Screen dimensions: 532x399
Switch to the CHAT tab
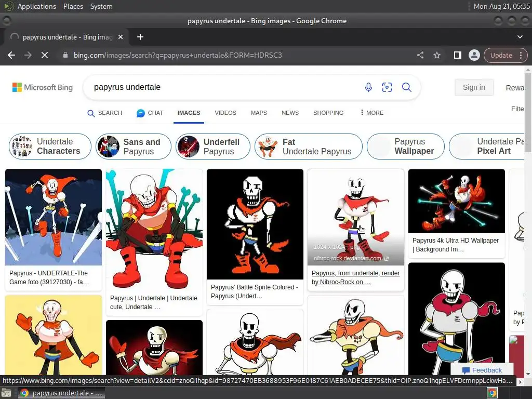[150, 113]
